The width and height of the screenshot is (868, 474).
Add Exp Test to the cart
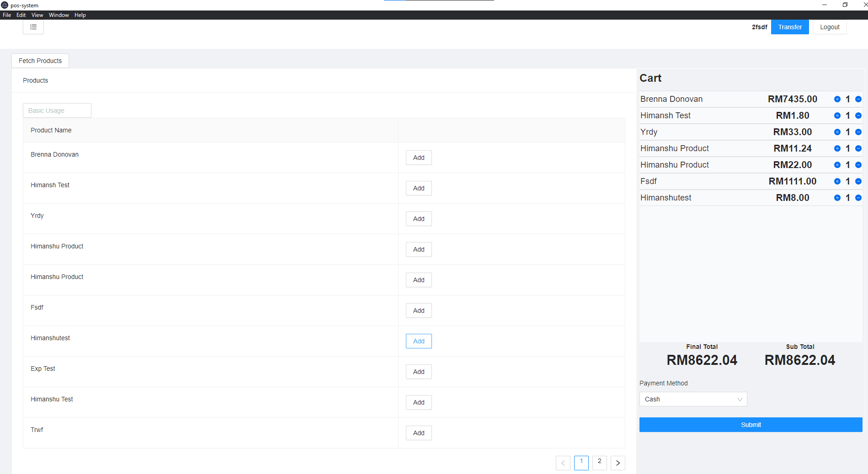tap(418, 371)
